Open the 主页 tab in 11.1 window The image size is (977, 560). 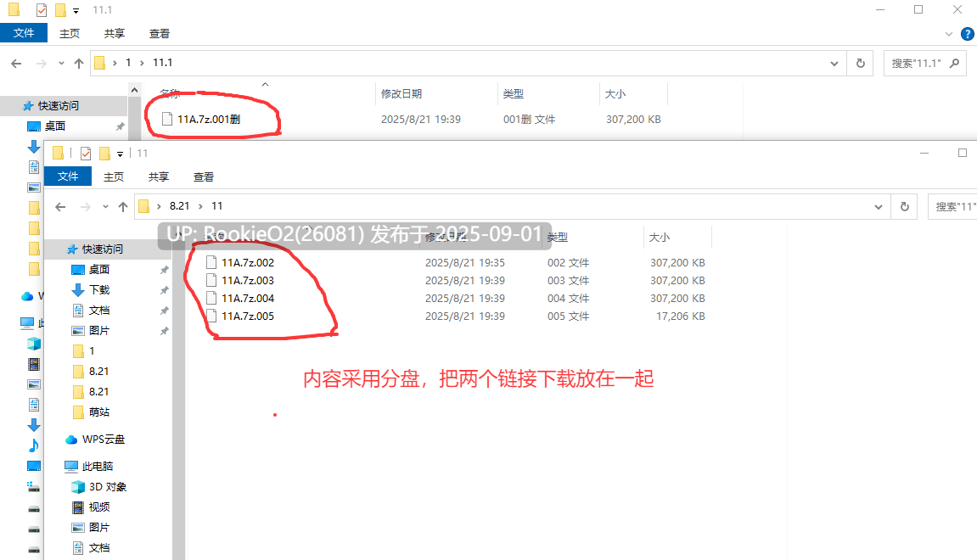point(69,34)
